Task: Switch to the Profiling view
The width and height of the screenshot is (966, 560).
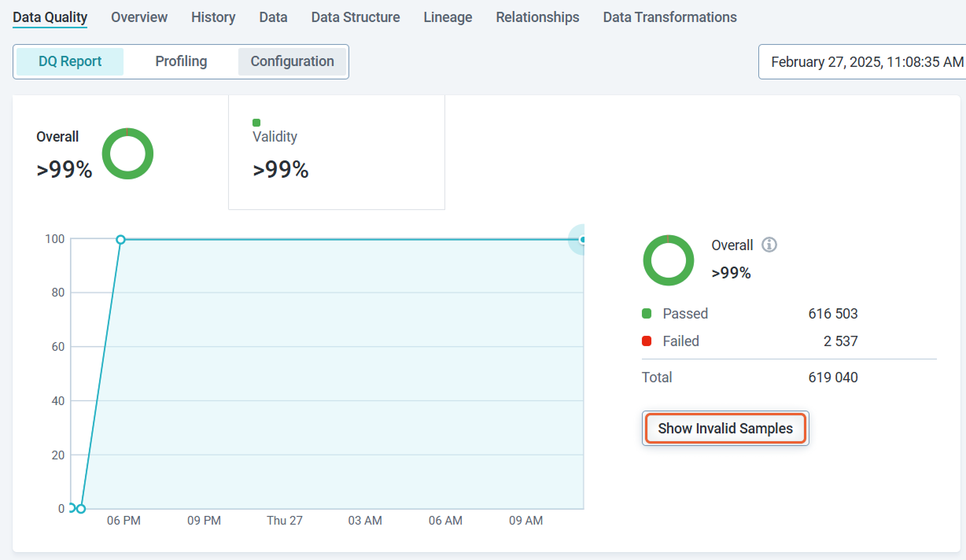Action: coord(181,61)
